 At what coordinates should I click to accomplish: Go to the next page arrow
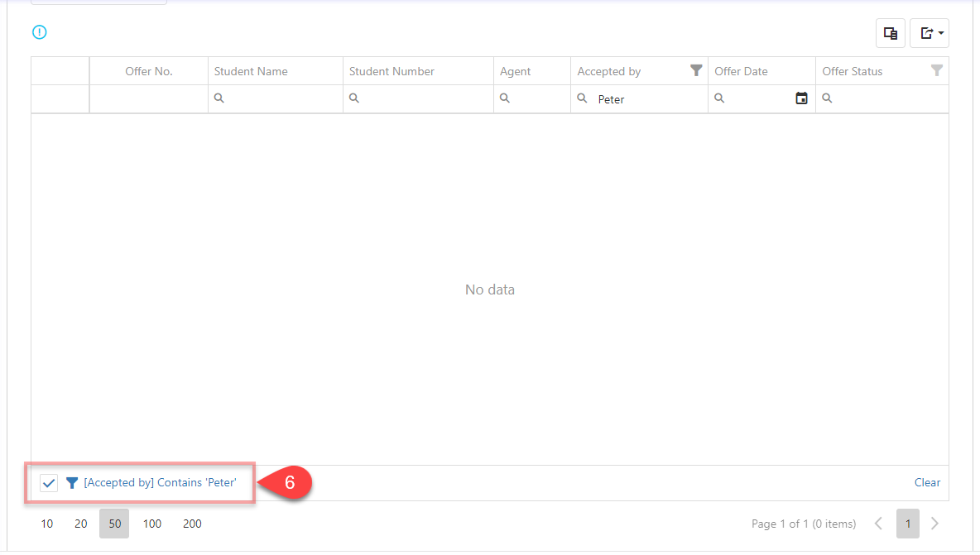point(935,524)
